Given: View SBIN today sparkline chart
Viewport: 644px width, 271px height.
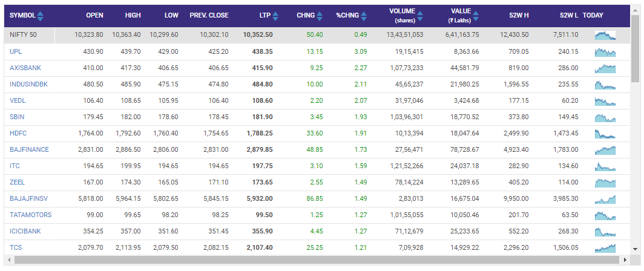Looking at the screenshot, I should coord(605,117).
